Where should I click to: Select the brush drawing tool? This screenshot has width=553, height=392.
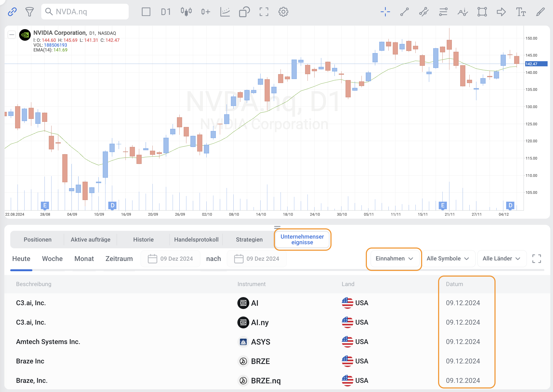pos(540,12)
